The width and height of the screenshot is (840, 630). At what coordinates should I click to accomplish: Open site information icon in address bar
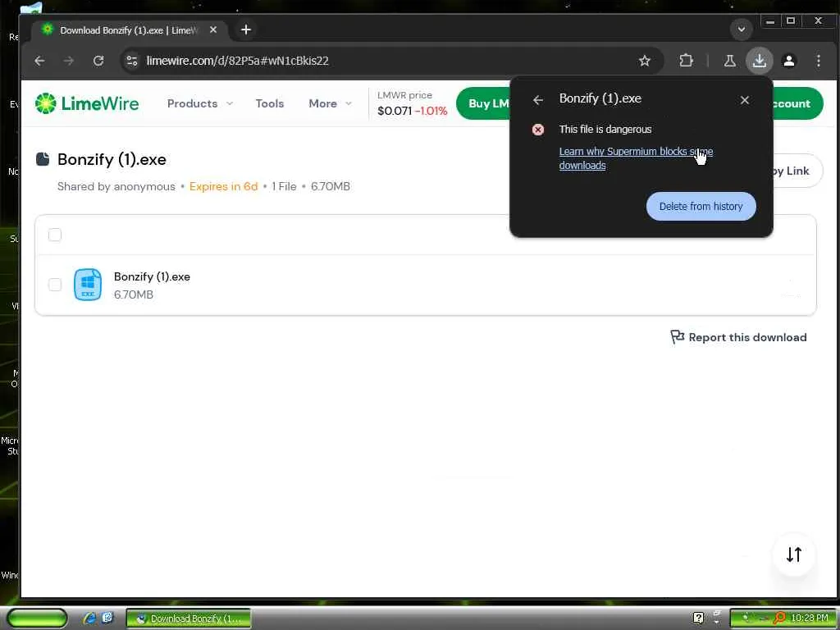(x=132, y=61)
